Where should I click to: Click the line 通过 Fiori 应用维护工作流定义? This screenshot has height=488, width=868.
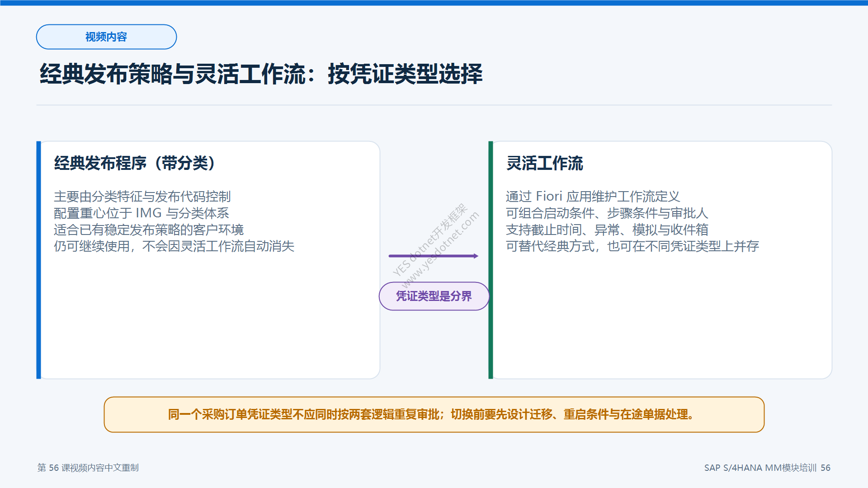coord(593,197)
